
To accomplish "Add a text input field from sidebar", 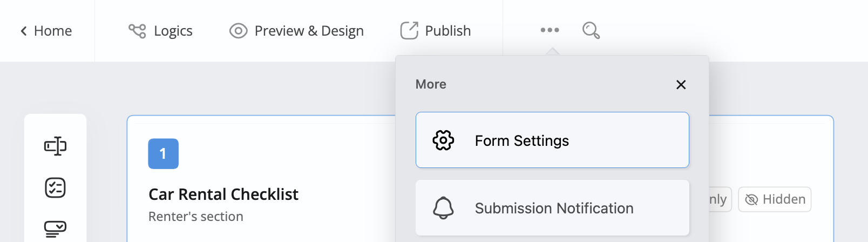I will point(55,146).
